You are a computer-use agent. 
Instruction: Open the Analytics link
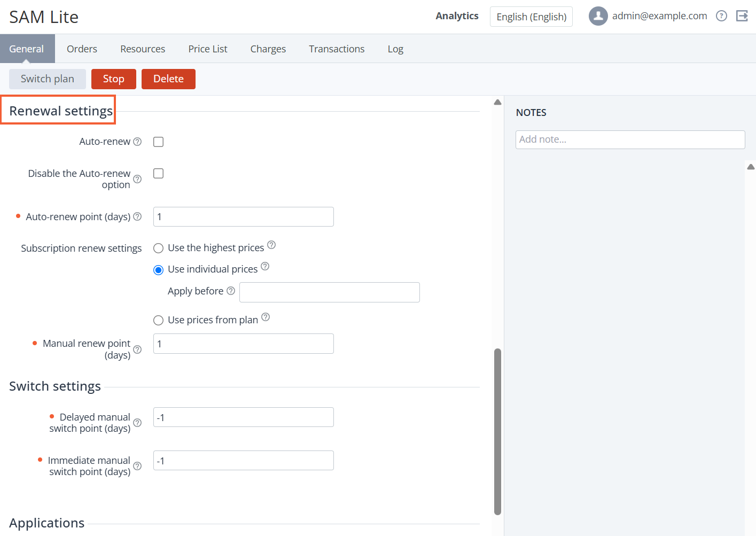[x=457, y=16]
